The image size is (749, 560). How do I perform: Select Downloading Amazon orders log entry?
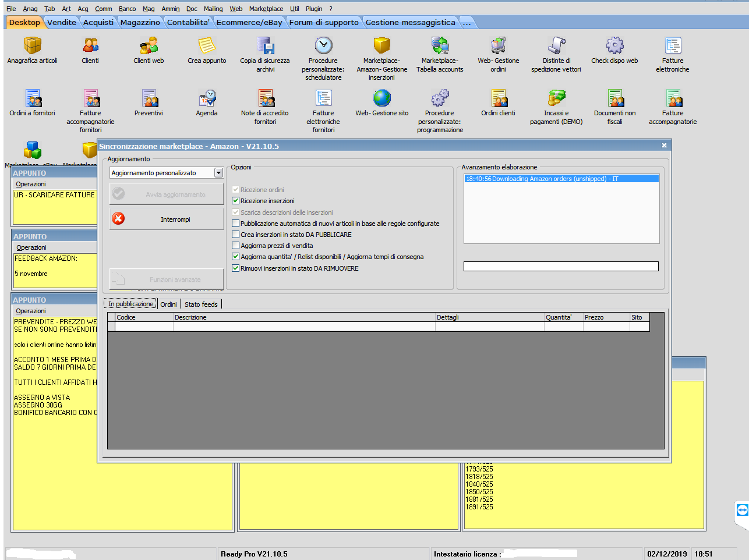coord(561,179)
